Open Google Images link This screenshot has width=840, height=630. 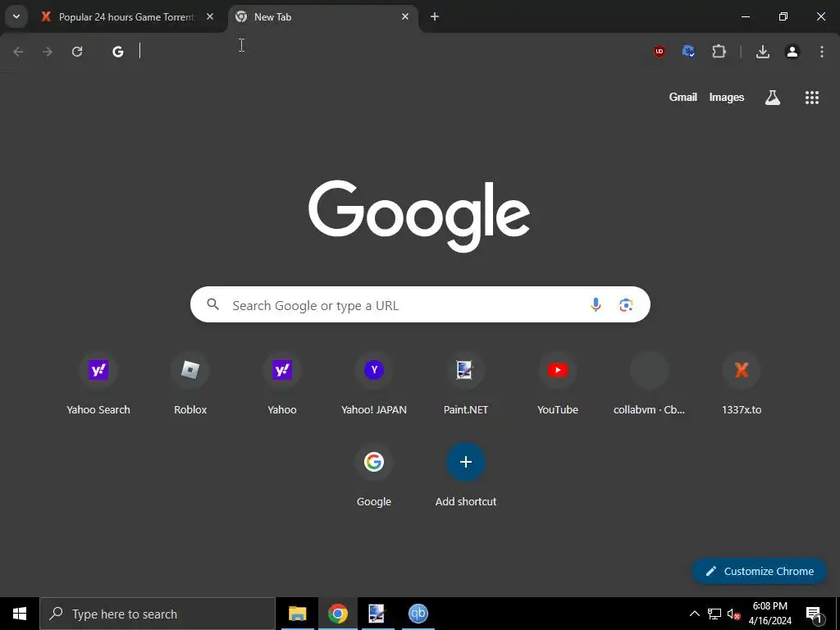(727, 97)
